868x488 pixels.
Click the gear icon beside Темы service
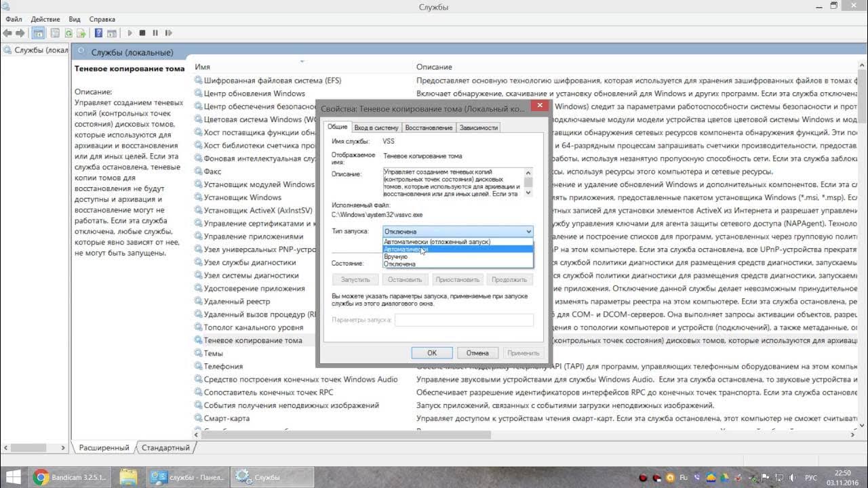[x=199, y=353]
